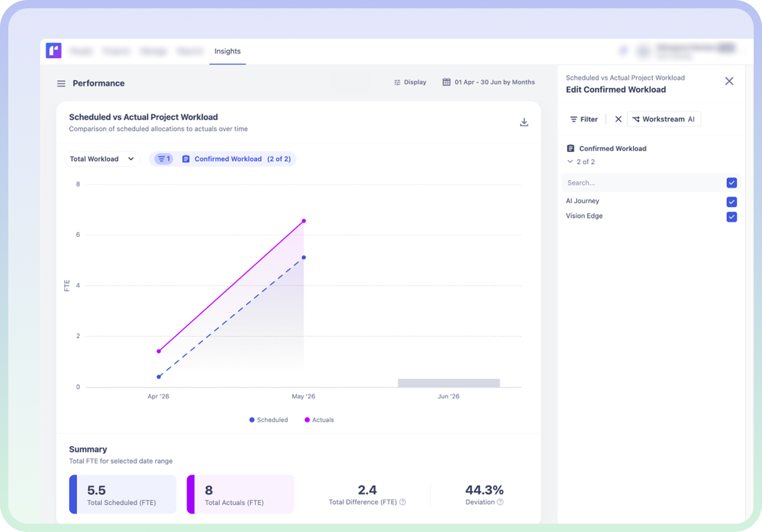Click the Apr '26 Scheduled data point

click(x=159, y=377)
